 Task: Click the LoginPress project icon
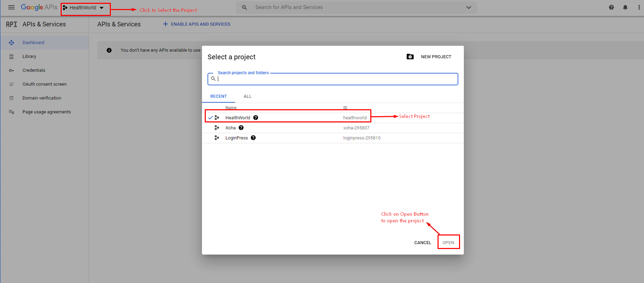click(217, 138)
